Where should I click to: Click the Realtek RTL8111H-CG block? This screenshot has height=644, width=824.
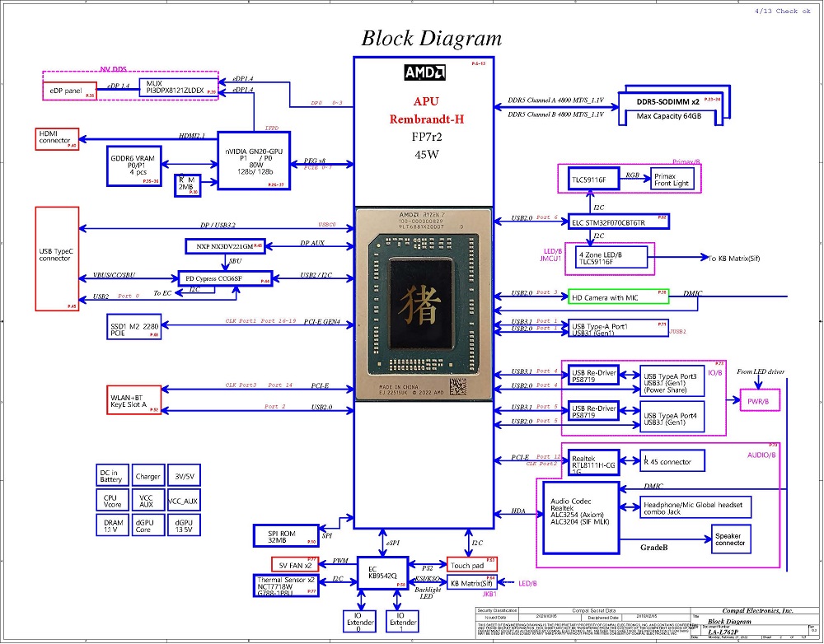594,463
